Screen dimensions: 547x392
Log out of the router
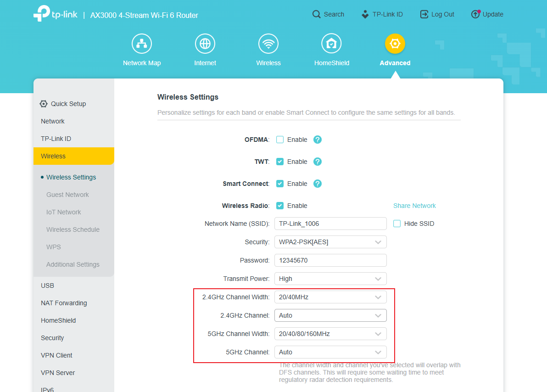[437, 14]
